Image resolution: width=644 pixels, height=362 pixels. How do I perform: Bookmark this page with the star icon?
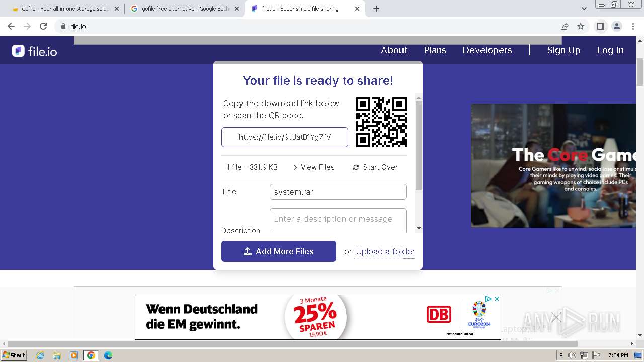(581, 26)
